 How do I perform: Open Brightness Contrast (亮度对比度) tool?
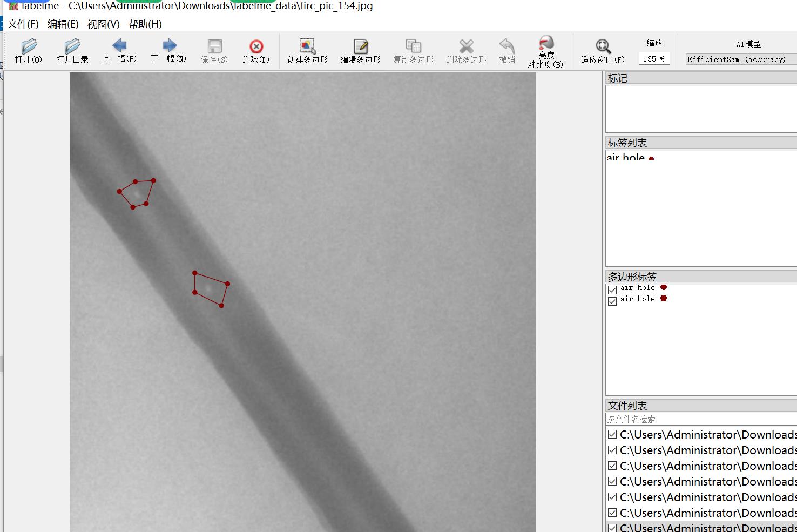pyautogui.click(x=545, y=51)
